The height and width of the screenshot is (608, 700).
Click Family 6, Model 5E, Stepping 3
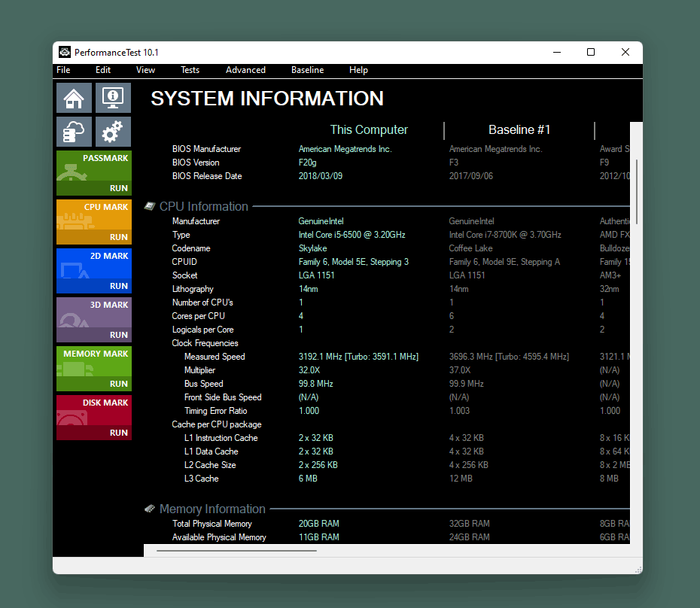(x=353, y=262)
